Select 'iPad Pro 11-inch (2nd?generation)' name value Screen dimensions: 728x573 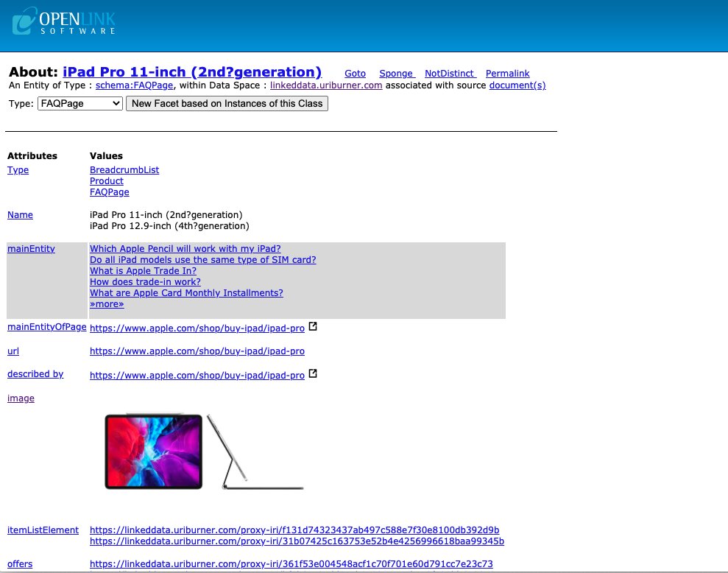(x=166, y=215)
